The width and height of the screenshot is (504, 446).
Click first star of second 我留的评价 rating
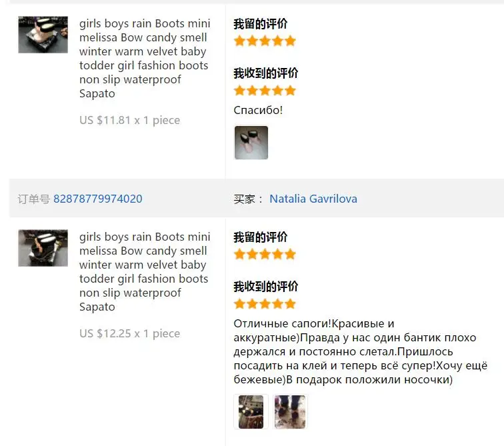coord(240,255)
